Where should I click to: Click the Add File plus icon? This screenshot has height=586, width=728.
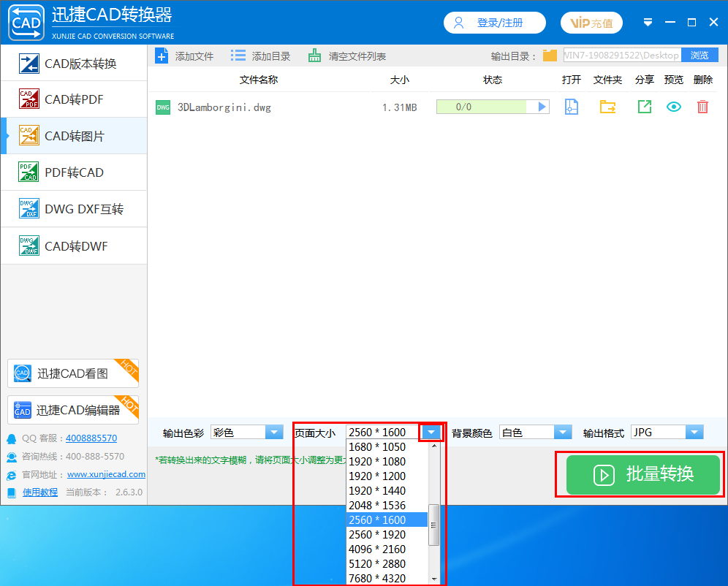coord(162,56)
